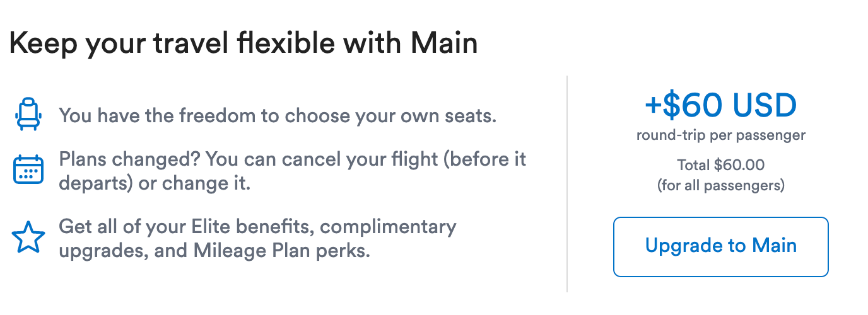Click the word 'Main' in the heading

coord(443,44)
